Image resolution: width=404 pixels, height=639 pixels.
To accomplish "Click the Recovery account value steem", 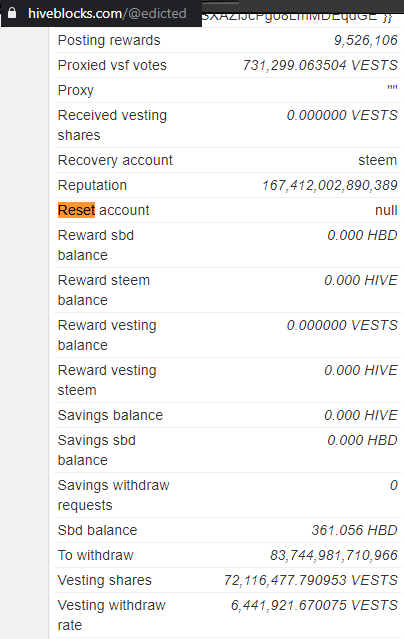I will click(x=378, y=160).
